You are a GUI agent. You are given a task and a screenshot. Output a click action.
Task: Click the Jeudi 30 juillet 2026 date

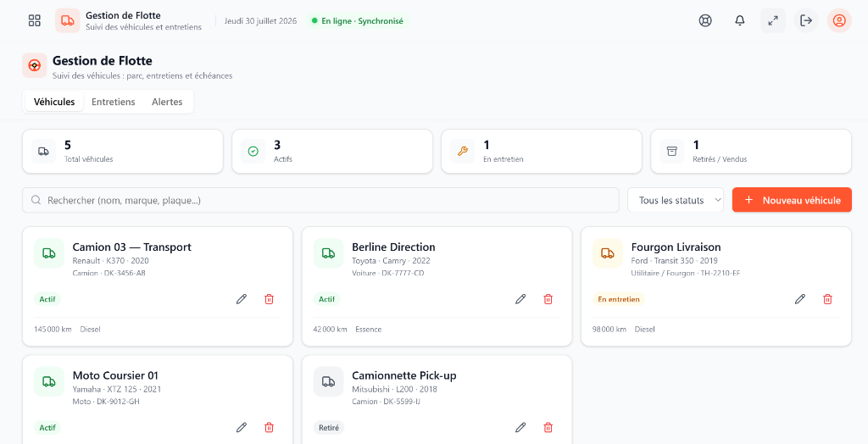pos(260,21)
